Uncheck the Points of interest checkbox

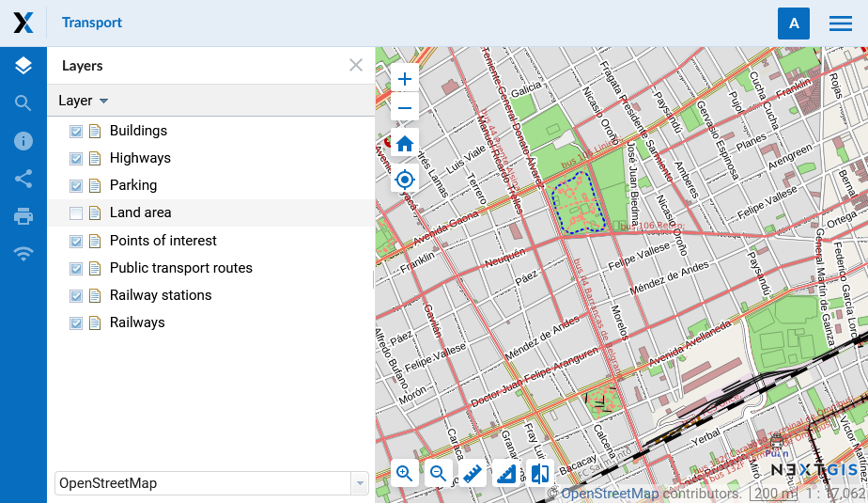(x=76, y=241)
